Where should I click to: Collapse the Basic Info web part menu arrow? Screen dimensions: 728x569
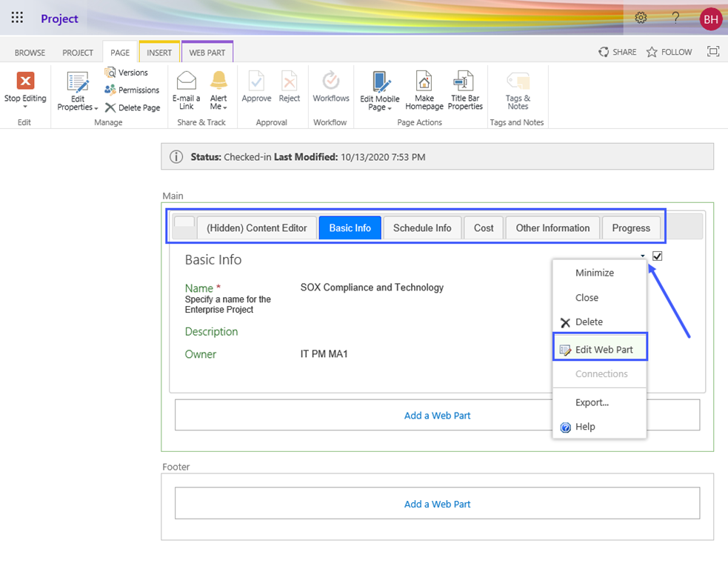click(x=643, y=257)
